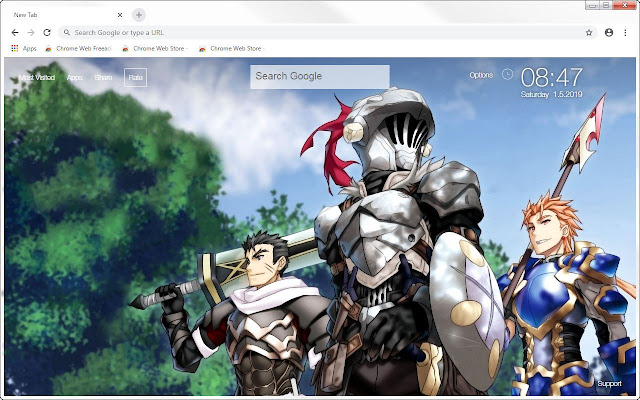Screen dimensions: 640x400
Task: Bookmark this page with the star icon
Action: click(589, 33)
